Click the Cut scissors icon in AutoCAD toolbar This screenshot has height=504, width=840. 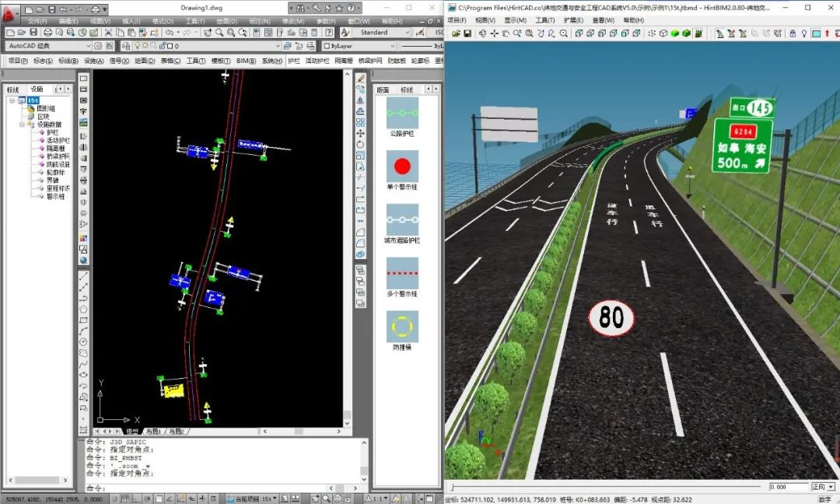pos(108,33)
